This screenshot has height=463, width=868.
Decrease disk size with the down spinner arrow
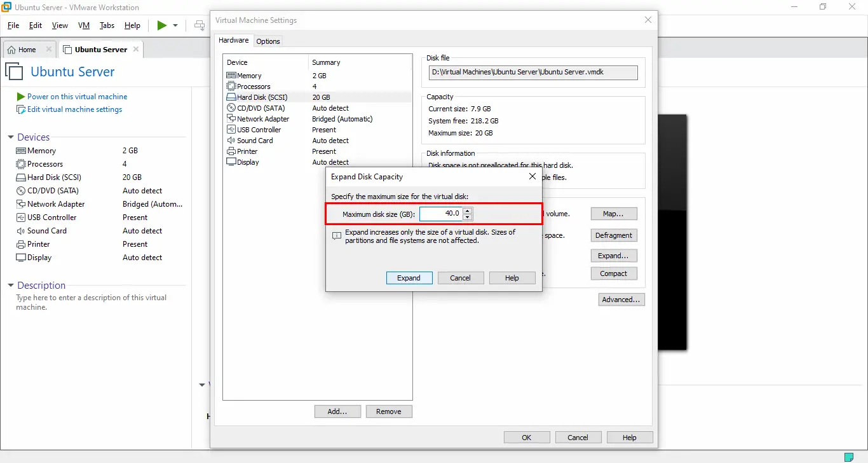click(468, 217)
